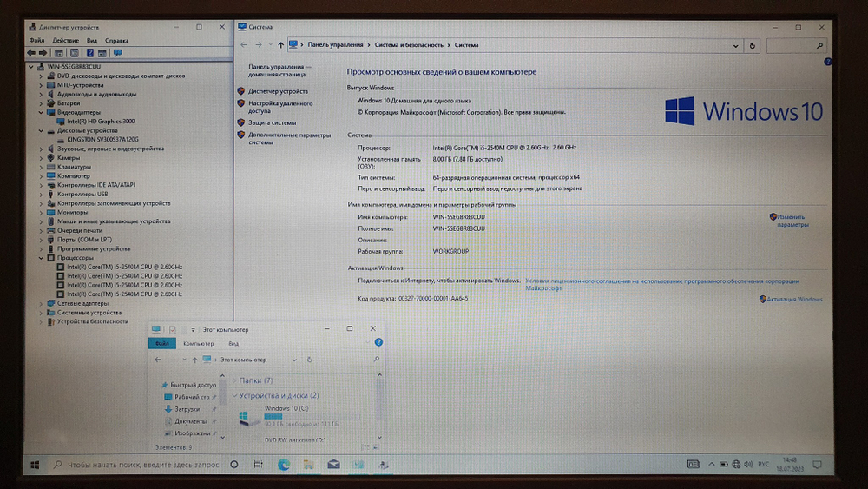Click search field in Система window

tap(796, 46)
